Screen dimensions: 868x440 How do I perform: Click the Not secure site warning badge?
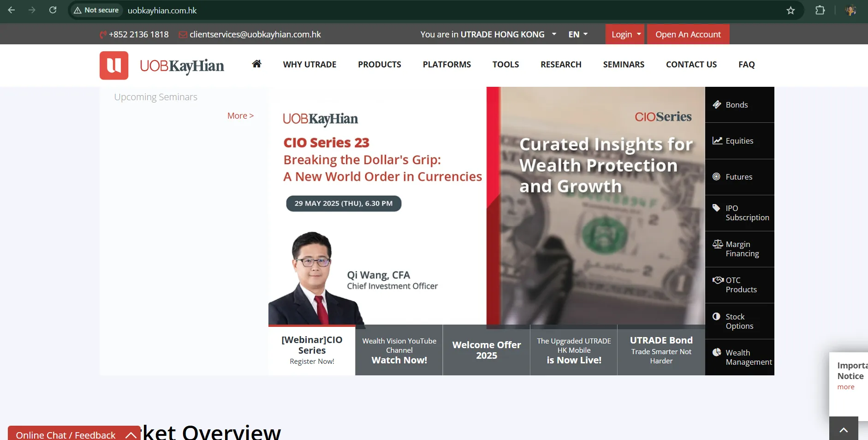click(x=96, y=10)
